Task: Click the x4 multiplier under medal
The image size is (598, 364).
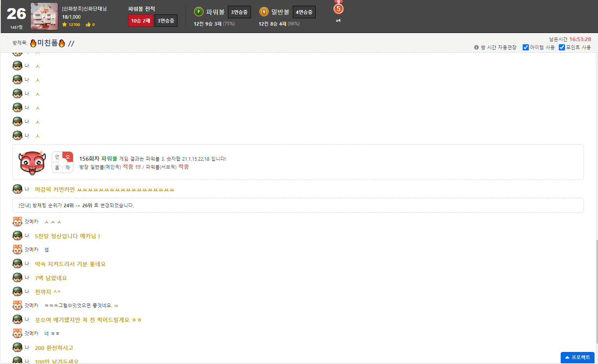Action: click(338, 21)
